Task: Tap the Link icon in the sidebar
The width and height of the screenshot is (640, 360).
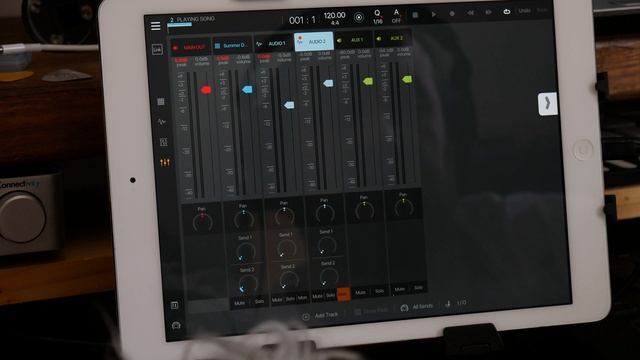Action: [157, 50]
